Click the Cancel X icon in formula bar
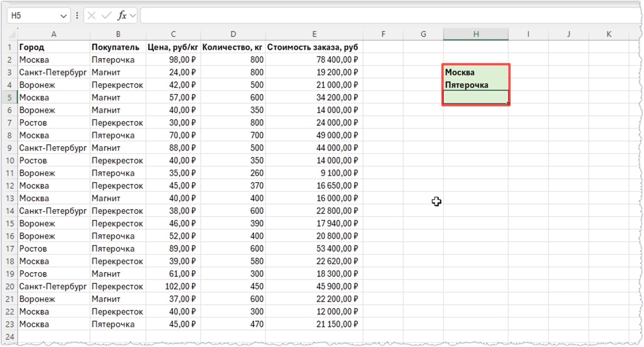This screenshot has height=347, width=644. tap(92, 16)
